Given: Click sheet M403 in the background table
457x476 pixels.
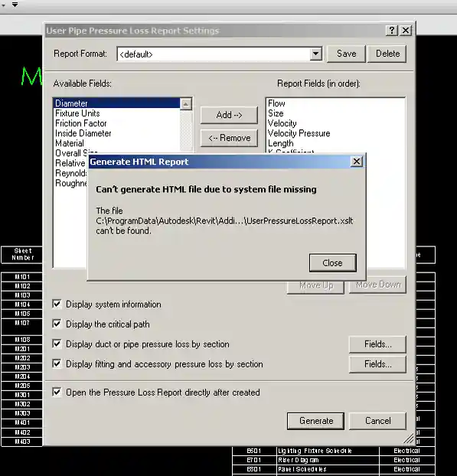Looking at the screenshot, I should (22, 442).
